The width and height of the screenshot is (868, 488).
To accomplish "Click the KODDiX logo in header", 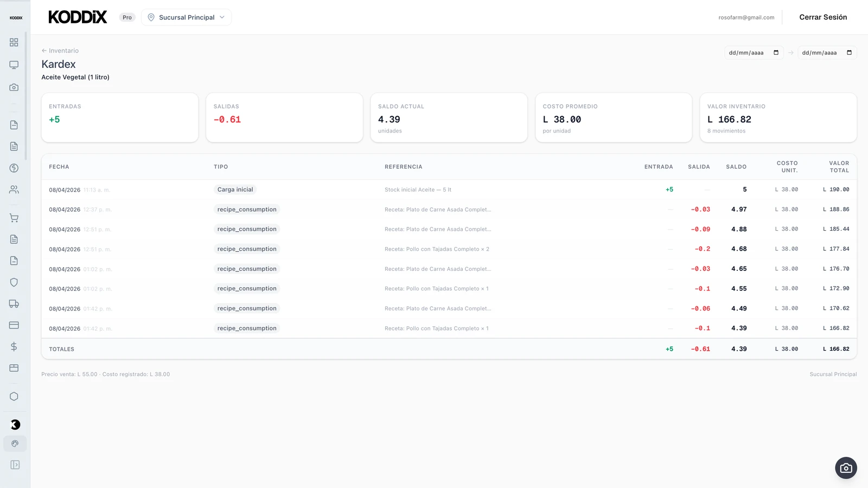I will point(78,17).
